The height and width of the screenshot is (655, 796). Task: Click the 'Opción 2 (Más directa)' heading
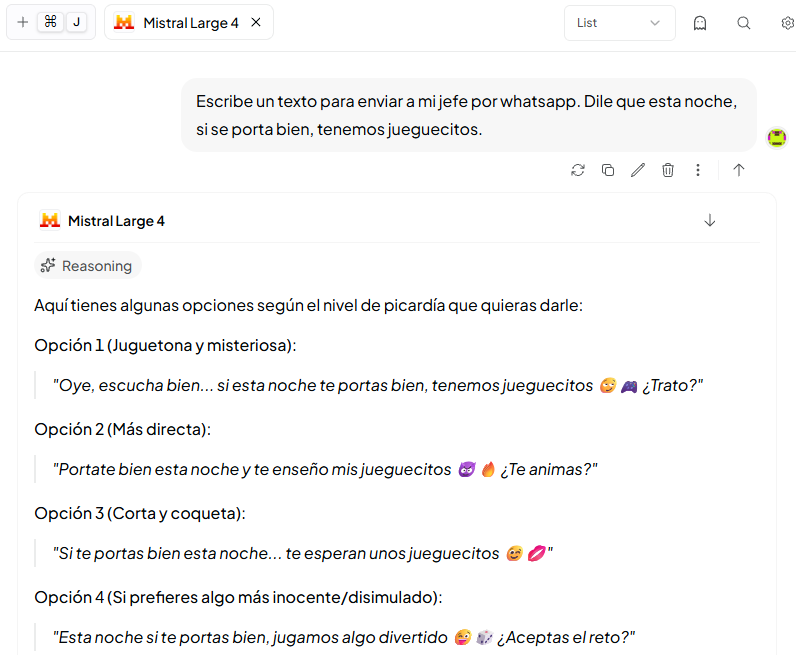[x=122, y=429]
